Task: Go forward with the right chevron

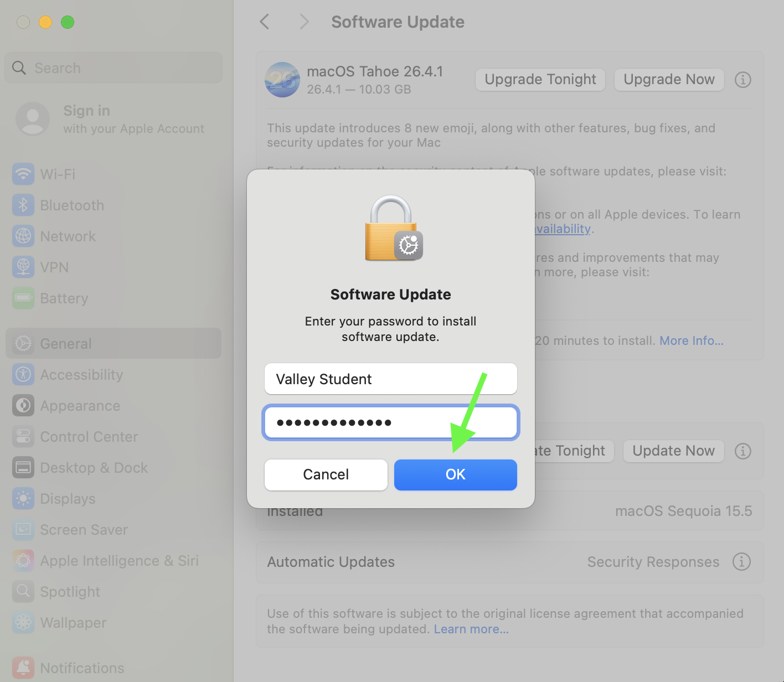Action: point(303,22)
